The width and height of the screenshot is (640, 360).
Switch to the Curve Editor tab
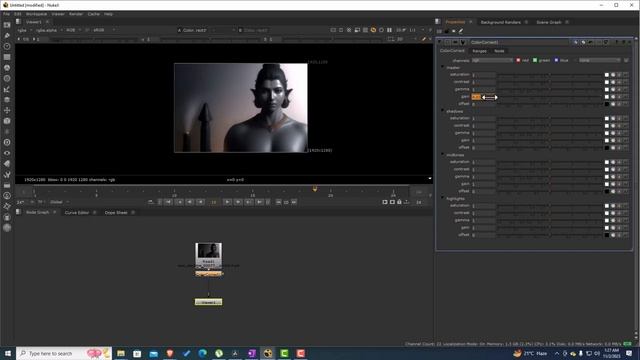tap(77, 213)
